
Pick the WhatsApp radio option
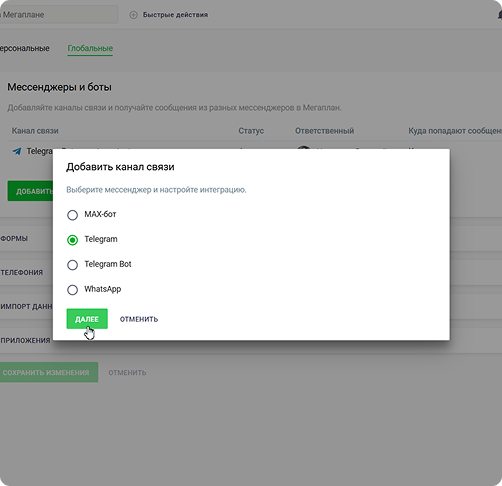(x=72, y=290)
